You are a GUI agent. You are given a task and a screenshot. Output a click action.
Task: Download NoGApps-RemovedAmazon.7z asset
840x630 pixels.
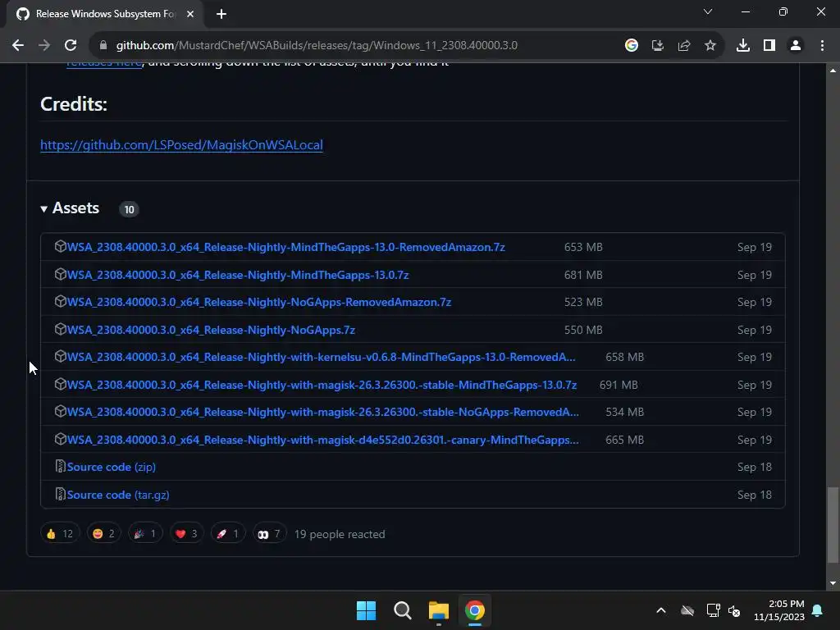pyautogui.click(x=258, y=302)
